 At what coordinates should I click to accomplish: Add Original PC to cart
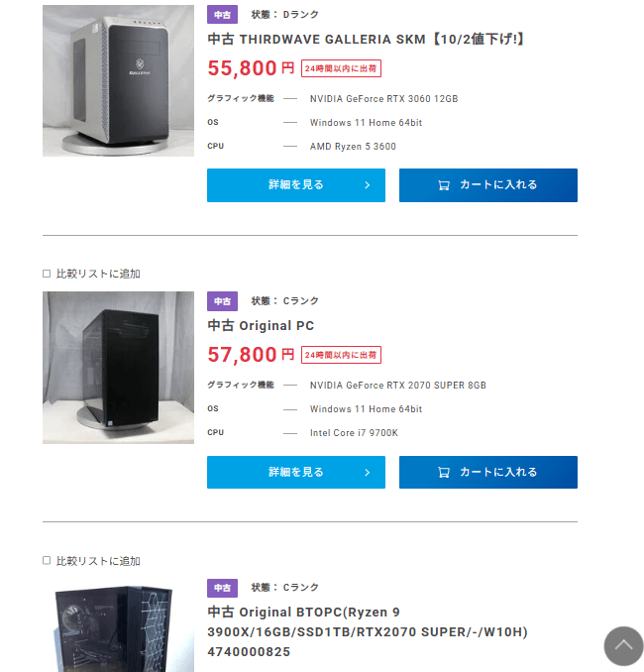coord(487,473)
